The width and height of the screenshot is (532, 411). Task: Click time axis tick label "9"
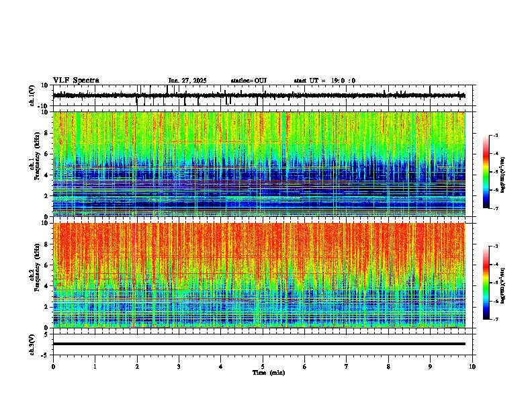click(430, 367)
